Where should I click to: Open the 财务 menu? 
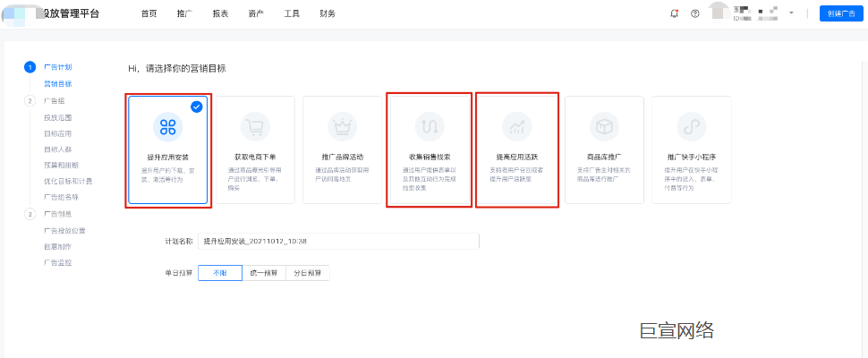point(328,13)
